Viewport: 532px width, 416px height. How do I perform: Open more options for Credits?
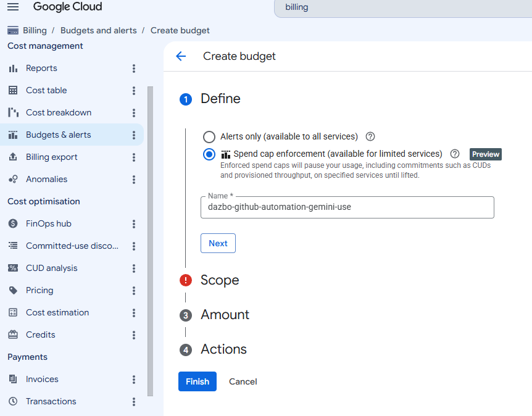[134, 335]
